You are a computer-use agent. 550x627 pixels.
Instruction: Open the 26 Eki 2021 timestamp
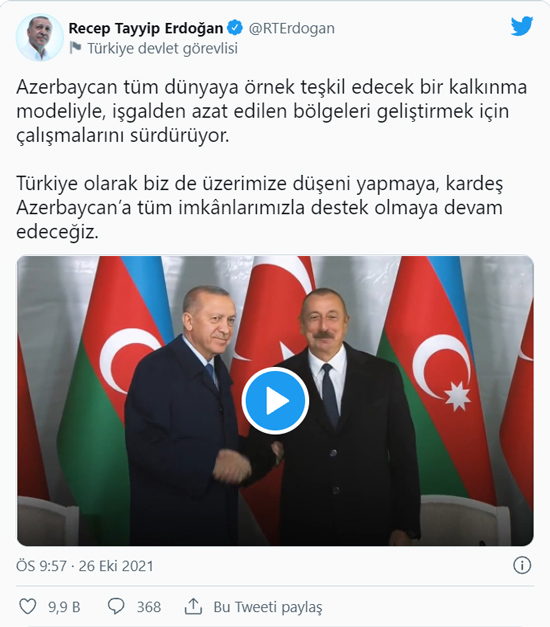(x=116, y=566)
